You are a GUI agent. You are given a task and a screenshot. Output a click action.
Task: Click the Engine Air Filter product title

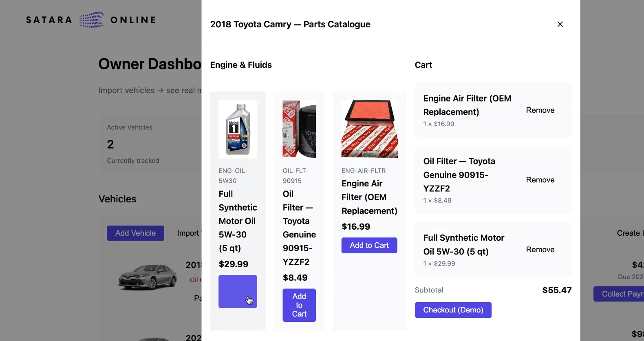pyautogui.click(x=369, y=197)
